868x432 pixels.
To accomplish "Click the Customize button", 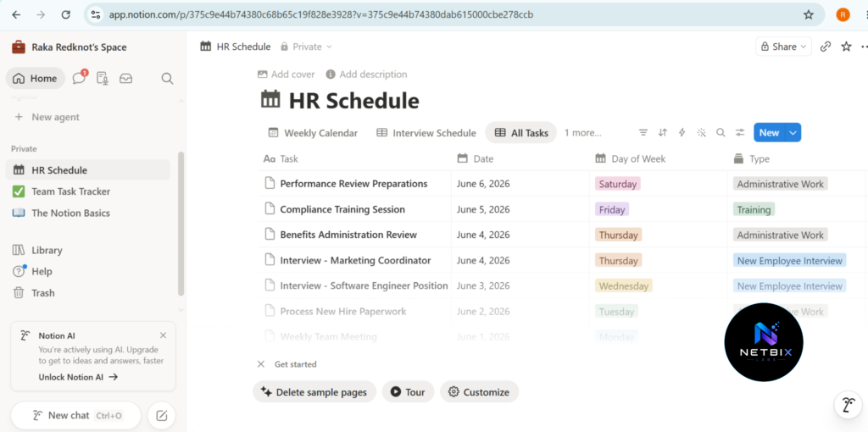I will pos(479,392).
